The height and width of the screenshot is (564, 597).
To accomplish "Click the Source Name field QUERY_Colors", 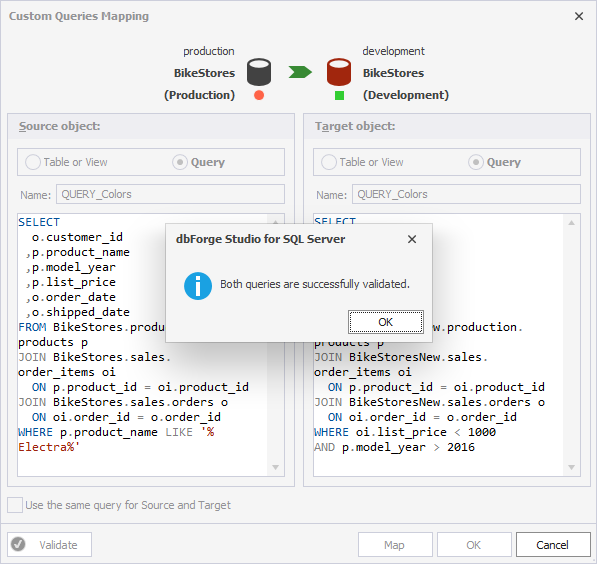I will 170,194.
